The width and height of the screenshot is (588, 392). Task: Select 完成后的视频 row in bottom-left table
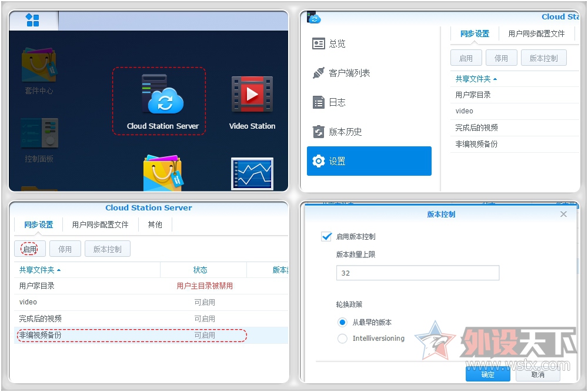pyautogui.click(x=151, y=319)
